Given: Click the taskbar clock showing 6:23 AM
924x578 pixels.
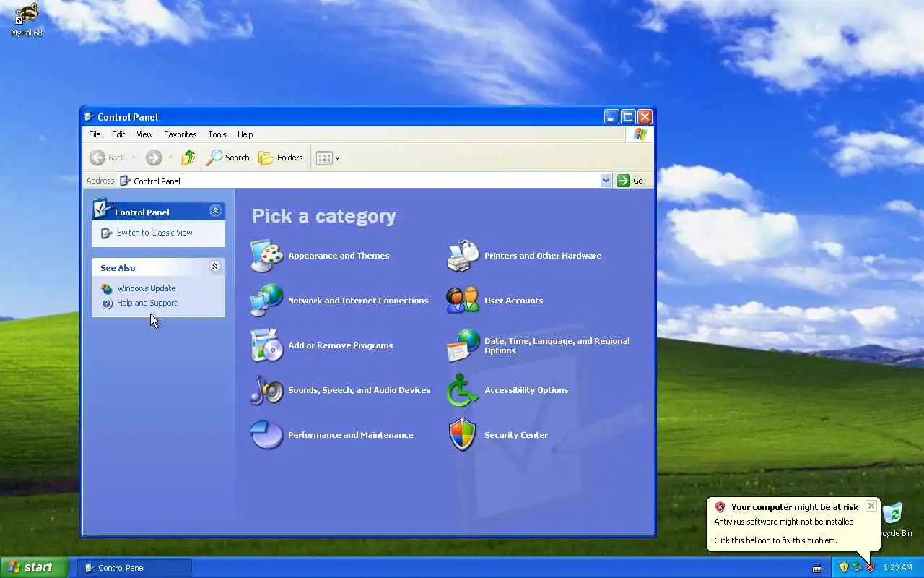Looking at the screenshot, I should (x=897, y=568).
